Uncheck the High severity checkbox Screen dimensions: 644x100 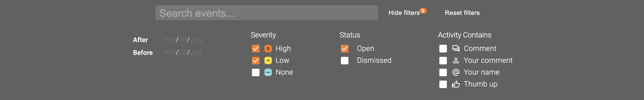click(x=256, y=49)
